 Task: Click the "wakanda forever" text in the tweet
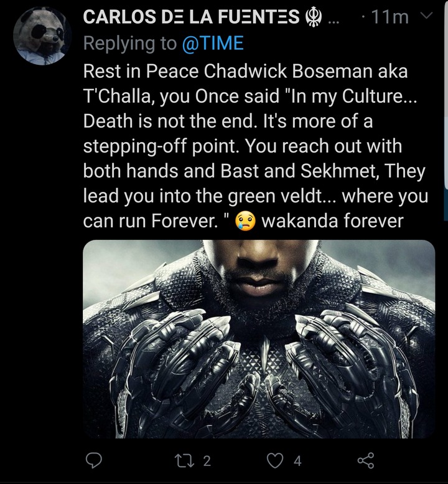point(334,222)
